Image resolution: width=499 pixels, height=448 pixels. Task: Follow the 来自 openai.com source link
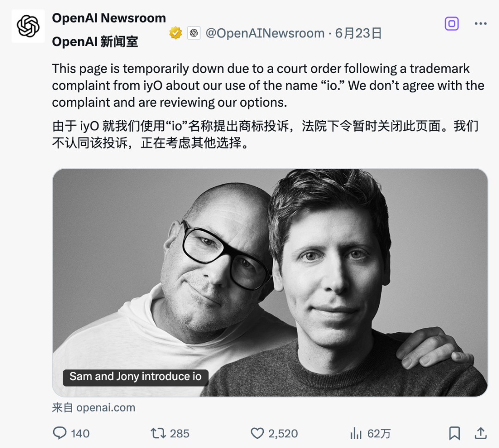point(93,408)
